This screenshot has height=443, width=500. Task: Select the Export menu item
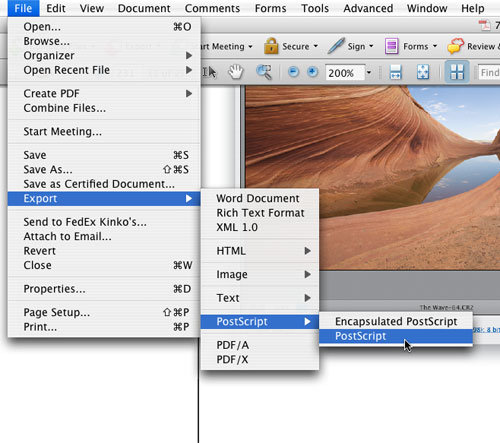click(104, 199)
